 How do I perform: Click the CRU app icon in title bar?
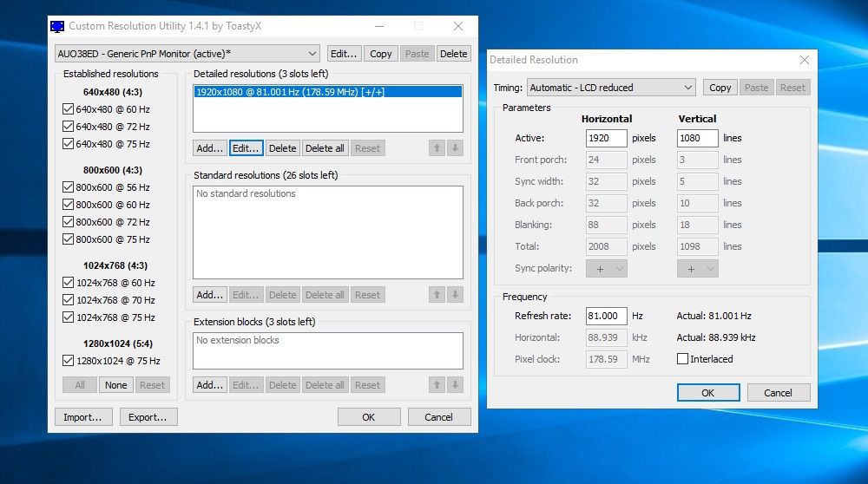point(57,26)
